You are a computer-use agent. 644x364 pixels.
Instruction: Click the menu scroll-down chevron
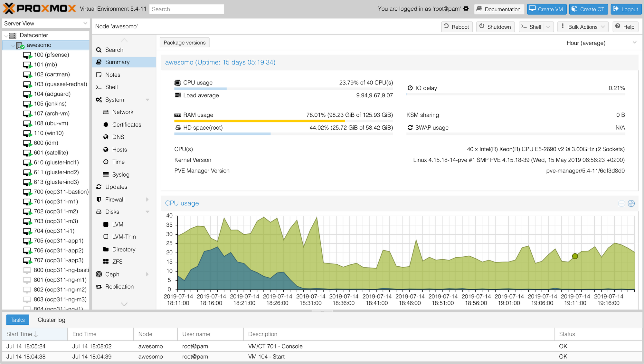click(124, 304)
